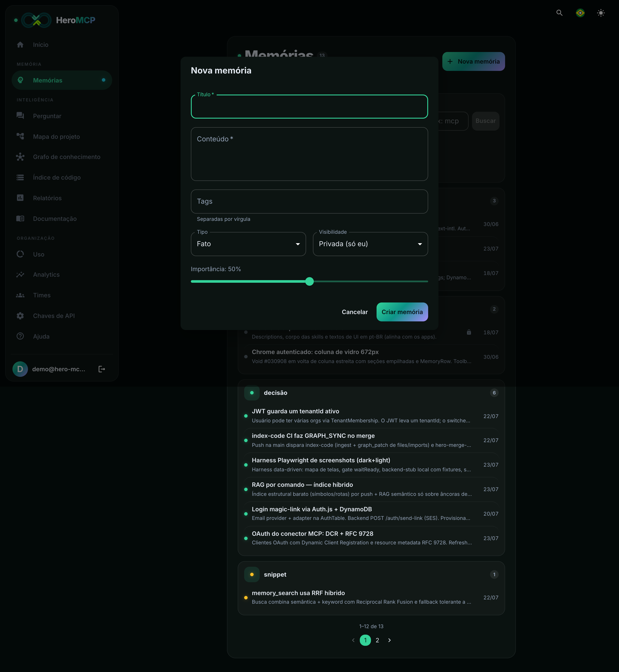
Task: Open Documentação in the sidebar
Action: 62,219
